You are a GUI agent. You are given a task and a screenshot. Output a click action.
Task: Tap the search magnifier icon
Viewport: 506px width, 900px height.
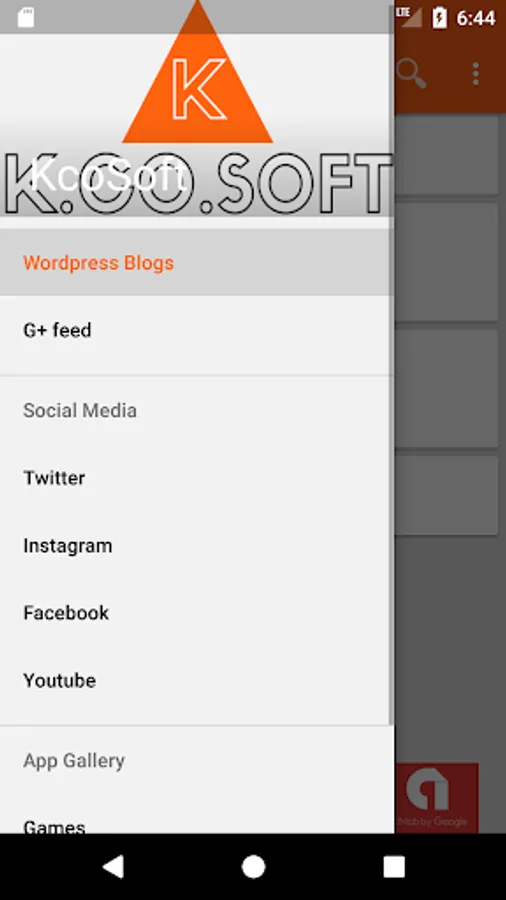412,73
